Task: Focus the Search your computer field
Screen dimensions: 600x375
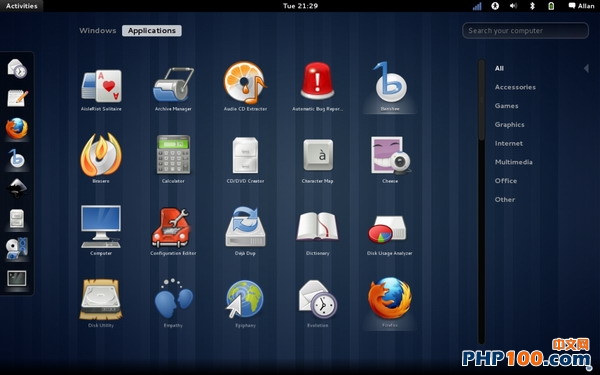Action: point(525,31)
